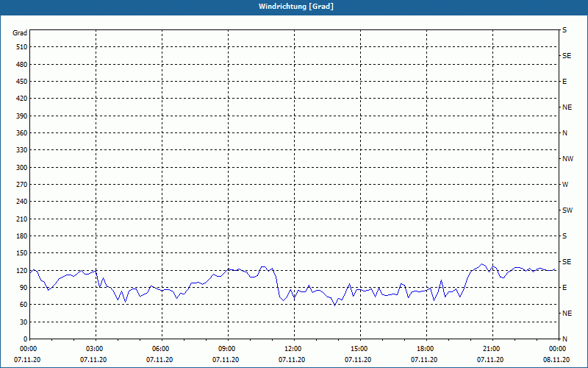Click the 18:00 x-axis time label
The height and width of the screenshot is (368, 588).
(x=426, y=349)
